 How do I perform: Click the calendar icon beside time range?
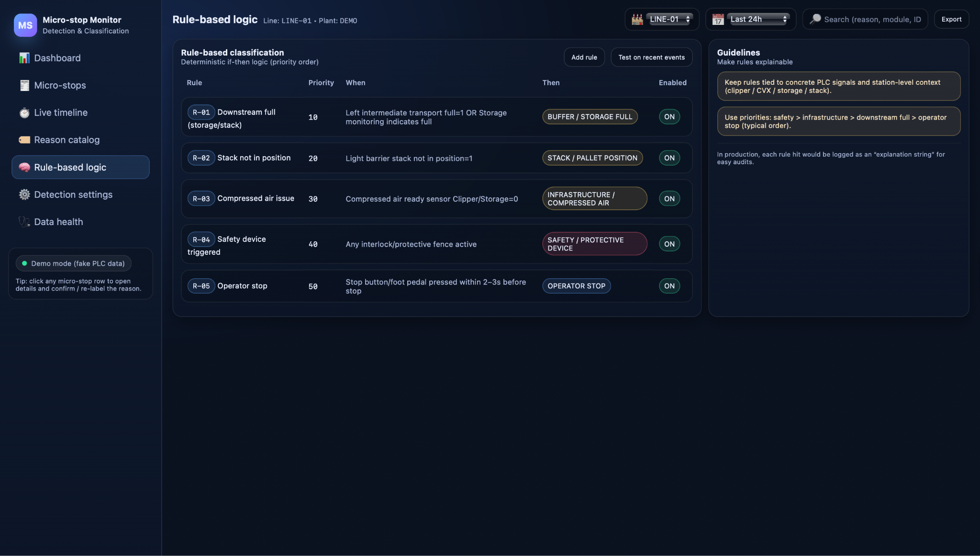click(718, 19)
